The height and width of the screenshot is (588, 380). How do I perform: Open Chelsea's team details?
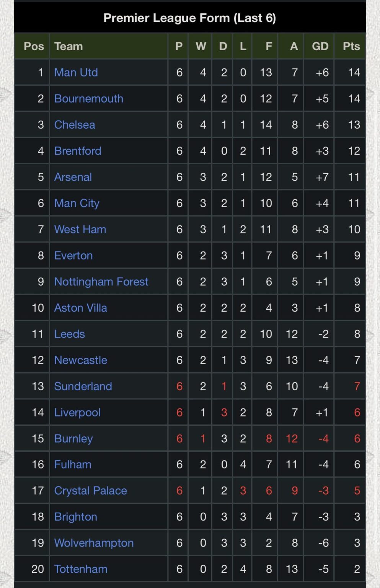pos(75,124)
